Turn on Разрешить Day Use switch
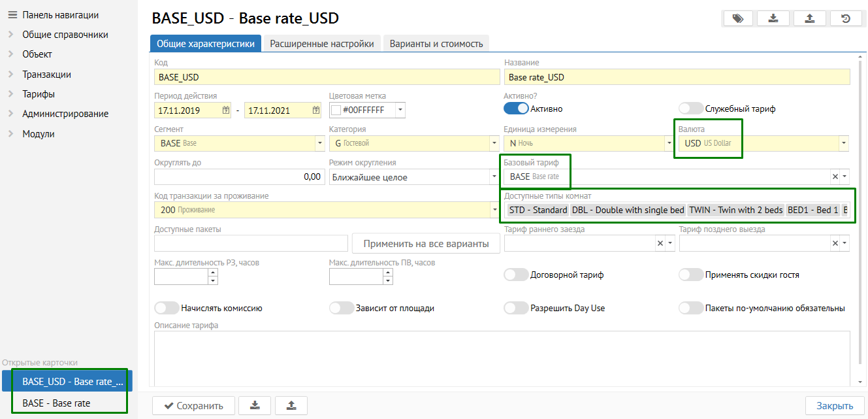The width and height of the screenshot is (868, 419). (516, 308)
